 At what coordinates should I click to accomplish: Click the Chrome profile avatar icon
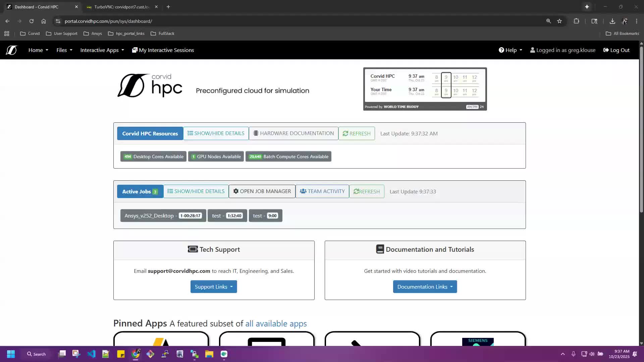[x=625, y=21]
